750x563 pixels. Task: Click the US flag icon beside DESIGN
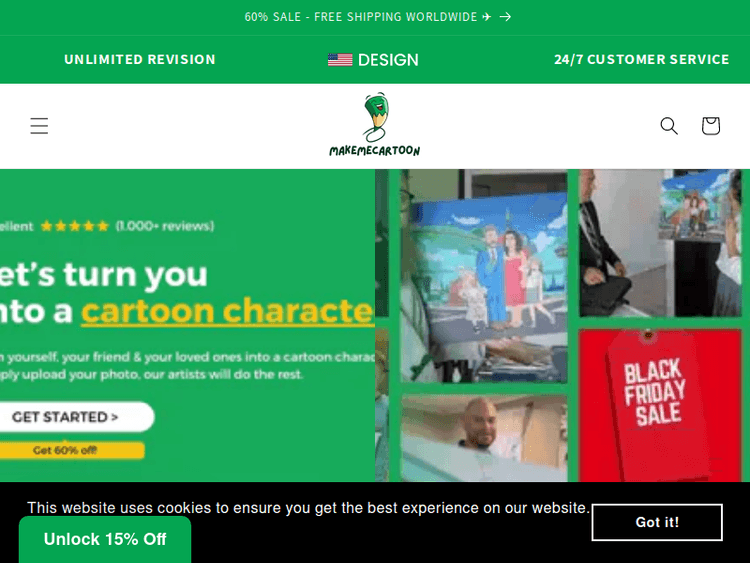coord(340,60)
